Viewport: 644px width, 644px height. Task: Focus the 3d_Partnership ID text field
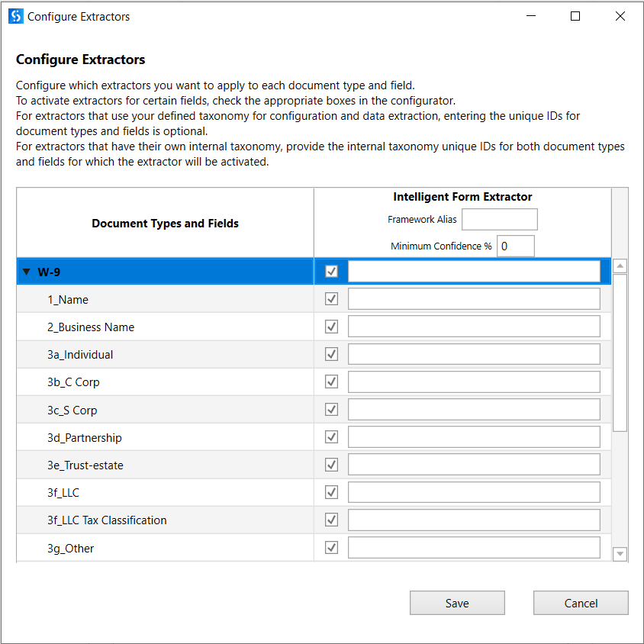click(474, 437)
